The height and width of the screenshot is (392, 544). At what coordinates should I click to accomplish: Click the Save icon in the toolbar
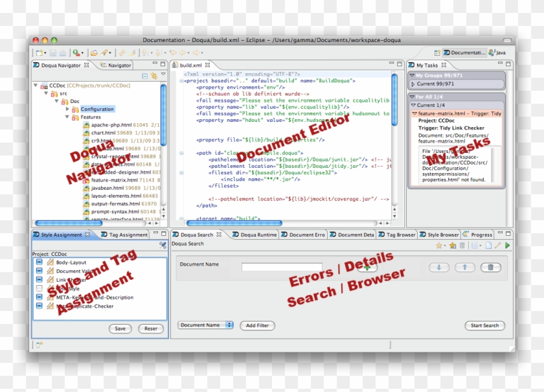point(54,52)
